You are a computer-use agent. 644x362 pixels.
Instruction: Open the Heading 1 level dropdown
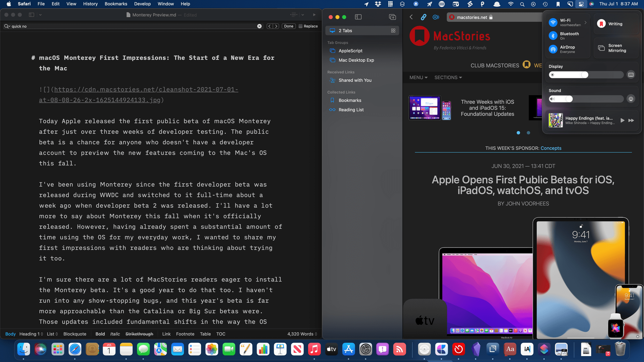point(31,334)
